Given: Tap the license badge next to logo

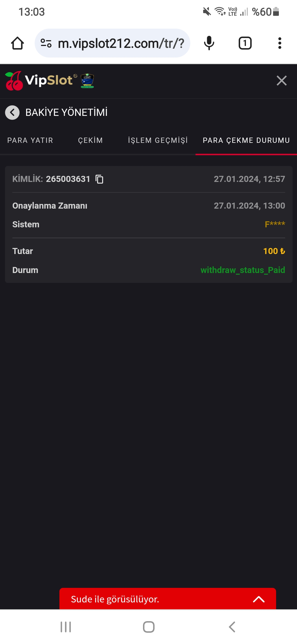Looking at the screenshot, I should (87, 81).
